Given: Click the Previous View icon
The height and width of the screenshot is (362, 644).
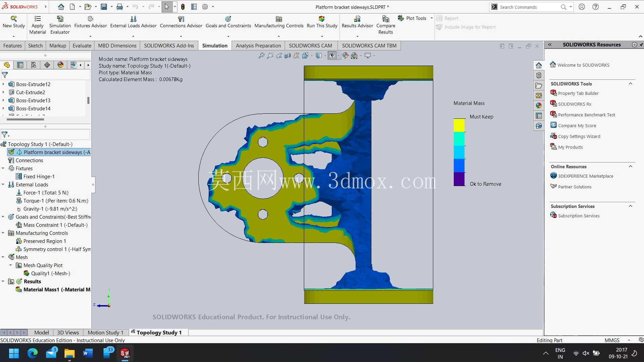Looking at the screenshot, I should tap(279, 56).
